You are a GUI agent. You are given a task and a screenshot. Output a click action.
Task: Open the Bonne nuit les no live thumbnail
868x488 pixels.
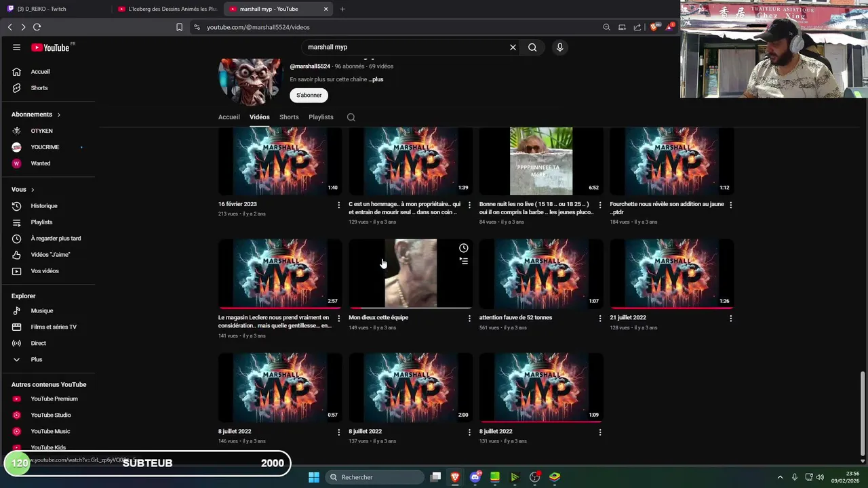point(541,161)
